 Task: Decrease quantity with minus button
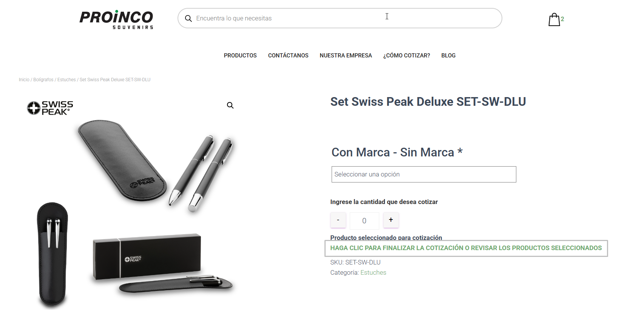338,220
